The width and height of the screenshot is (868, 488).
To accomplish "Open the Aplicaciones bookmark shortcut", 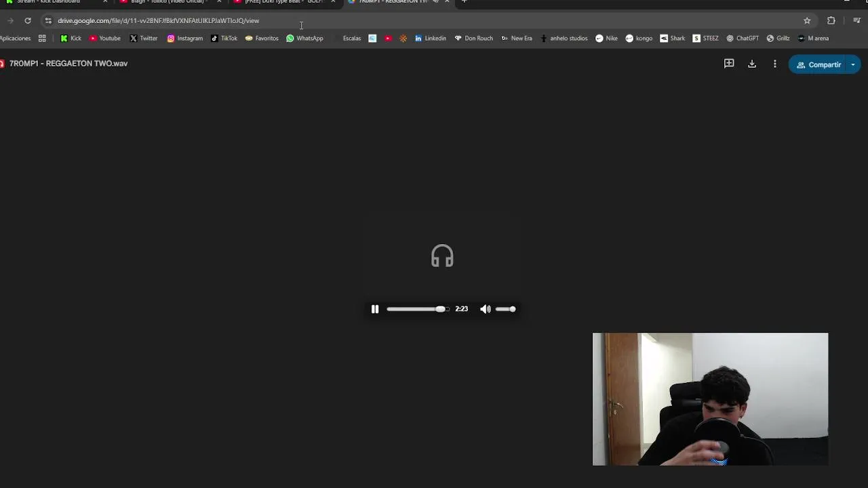I will tap(15, 38).
